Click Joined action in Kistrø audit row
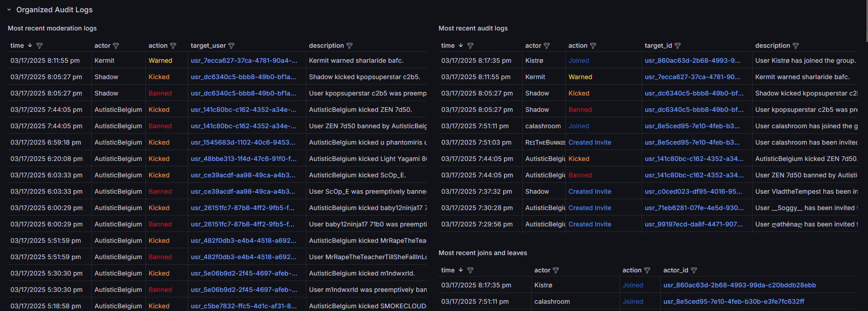This screenshot has width=868, height=311. point(579,60)
